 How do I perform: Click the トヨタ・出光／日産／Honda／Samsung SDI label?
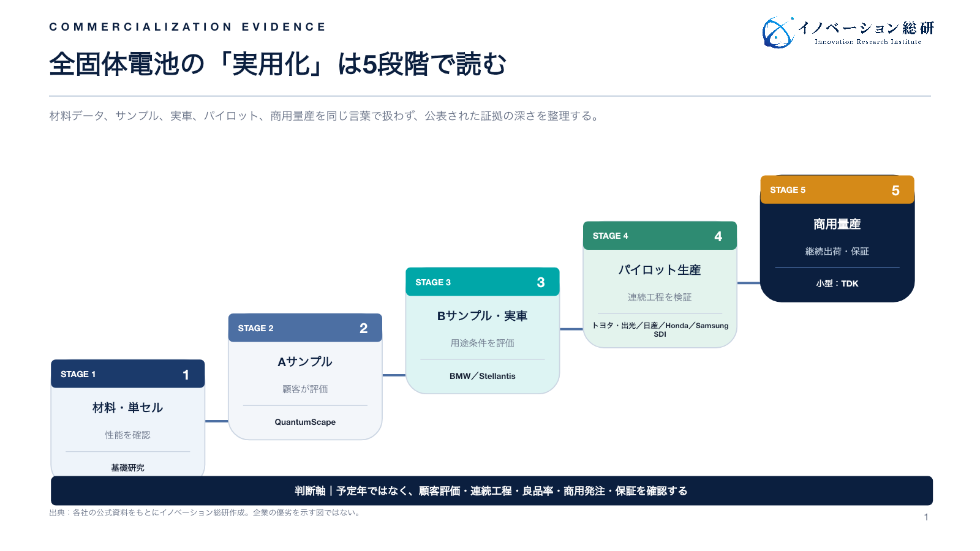[x=660, y=330]
